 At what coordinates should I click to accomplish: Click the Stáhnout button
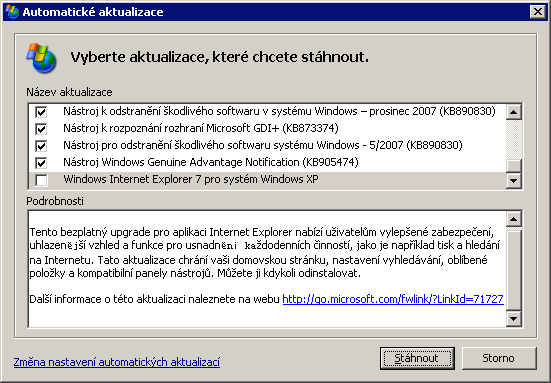pos(417,358)
